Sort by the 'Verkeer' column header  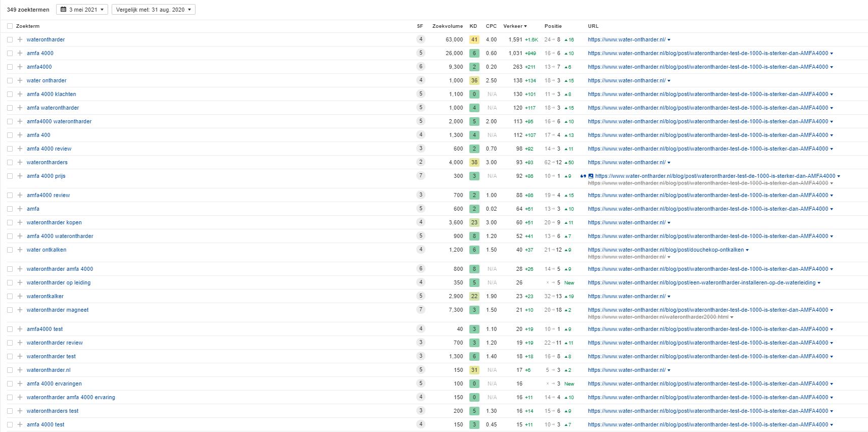515,26
